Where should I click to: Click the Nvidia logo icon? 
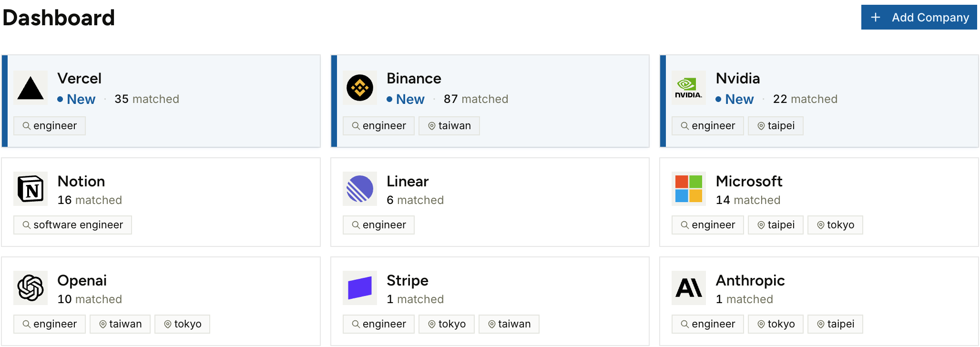689,88
